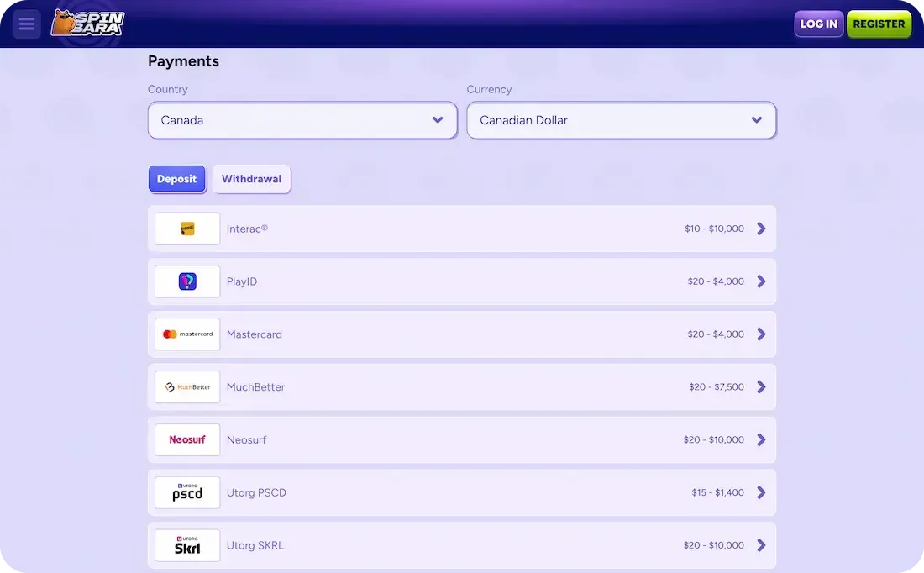Select the Neosurf payment name
The height and width of the screenshot is (573, 924).
[x=246, y=439]
